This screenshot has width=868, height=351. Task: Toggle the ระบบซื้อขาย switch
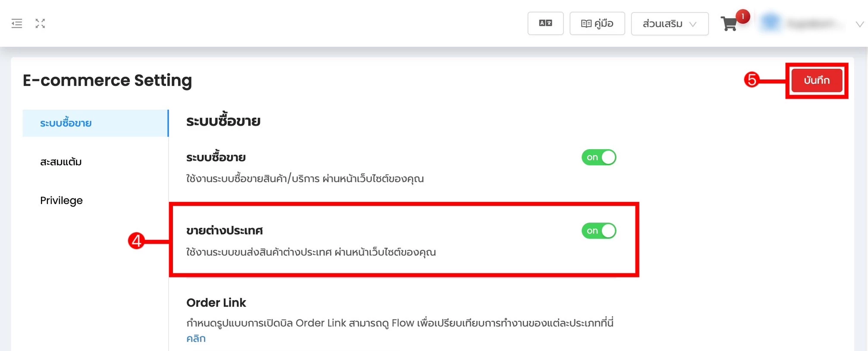[x=599, y=157]
